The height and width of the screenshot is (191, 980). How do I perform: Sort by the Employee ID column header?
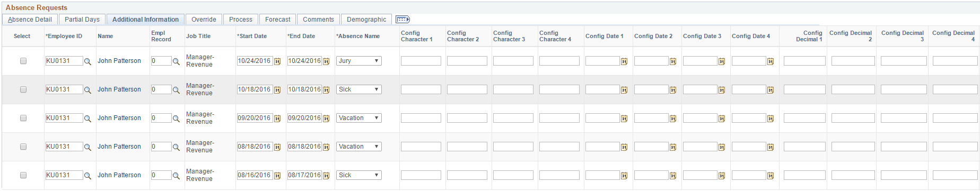point(65,37)
